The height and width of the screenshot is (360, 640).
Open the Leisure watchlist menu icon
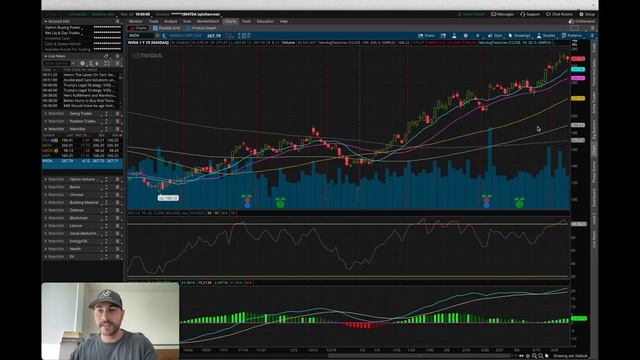(x=118, y=226)
